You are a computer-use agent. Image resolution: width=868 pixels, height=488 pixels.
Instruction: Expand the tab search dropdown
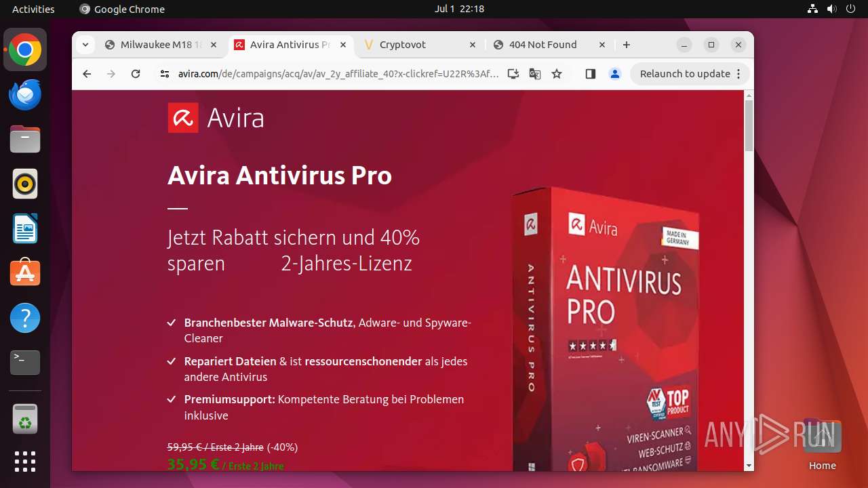click(85, 45)
